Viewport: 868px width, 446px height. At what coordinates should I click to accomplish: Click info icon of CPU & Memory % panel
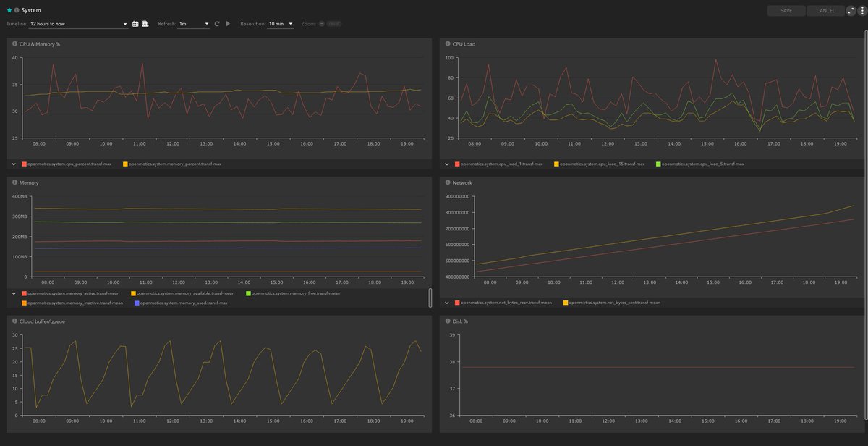14,44
